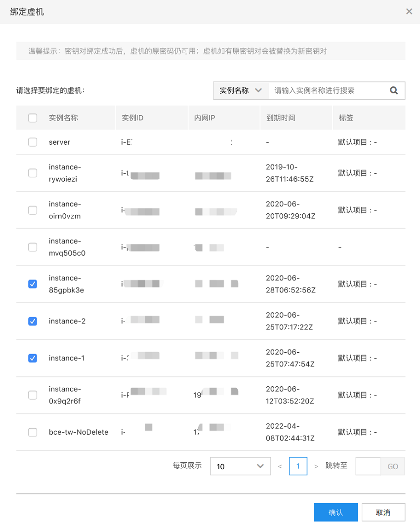The width and height of the screenshot is (420, 526).
Task: Enable checkbox for instance-mvq505c0
Action: tap(33, 247)
